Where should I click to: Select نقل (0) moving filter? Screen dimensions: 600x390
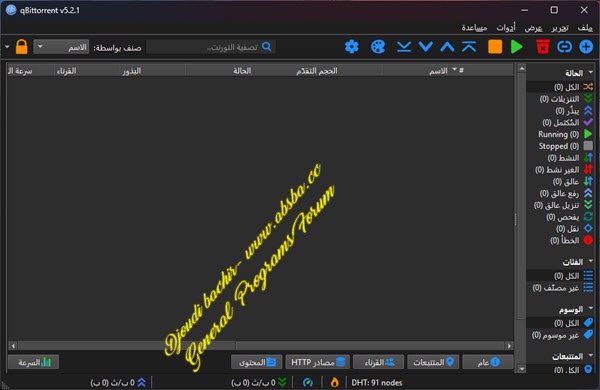coord(574,229)
